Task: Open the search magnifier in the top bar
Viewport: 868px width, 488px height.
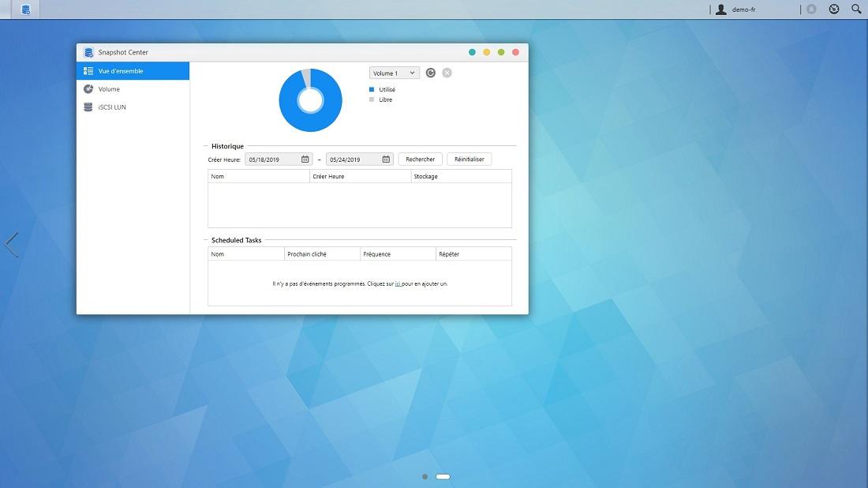Action: pyautogui.click(x=856, y=9)
